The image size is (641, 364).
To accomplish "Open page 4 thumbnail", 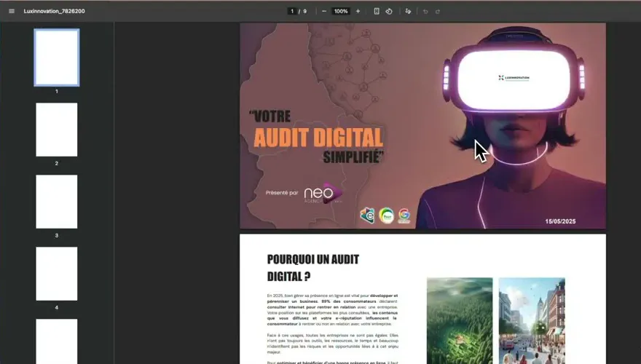I will point(56,274).
